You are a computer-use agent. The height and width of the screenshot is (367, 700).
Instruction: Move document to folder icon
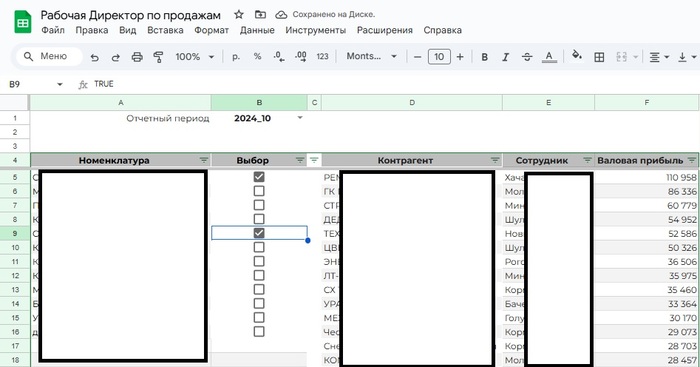click(x=260, y=15)
